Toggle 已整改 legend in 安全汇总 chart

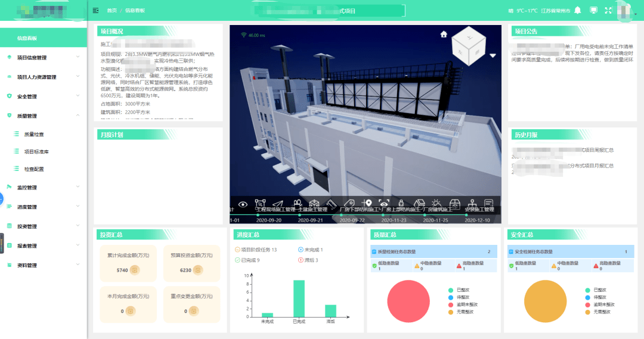pos(596,290)
